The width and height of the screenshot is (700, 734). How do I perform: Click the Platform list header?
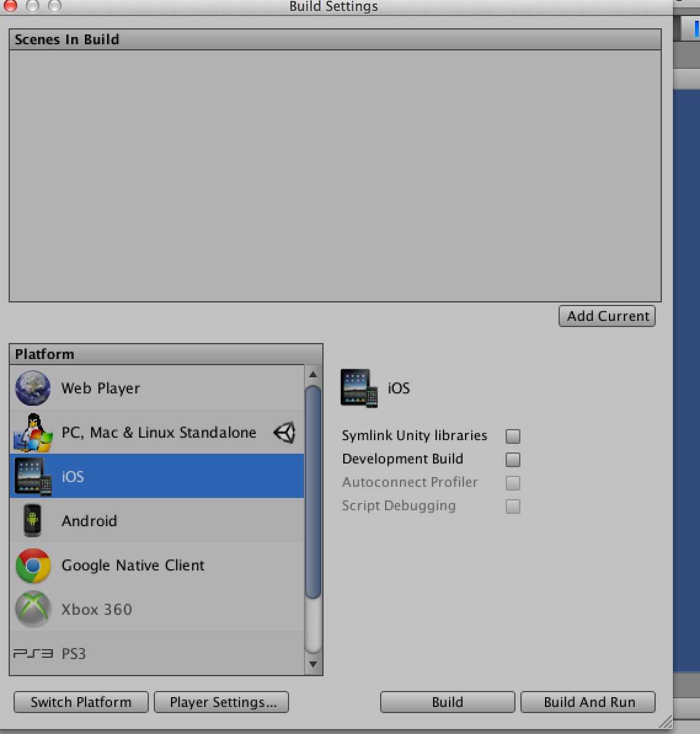pyautogui.click(x=166, y=354)
